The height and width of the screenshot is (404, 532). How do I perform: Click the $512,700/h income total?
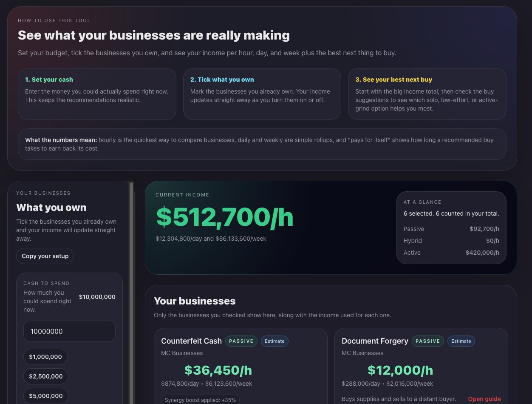(x=225, y=217)
